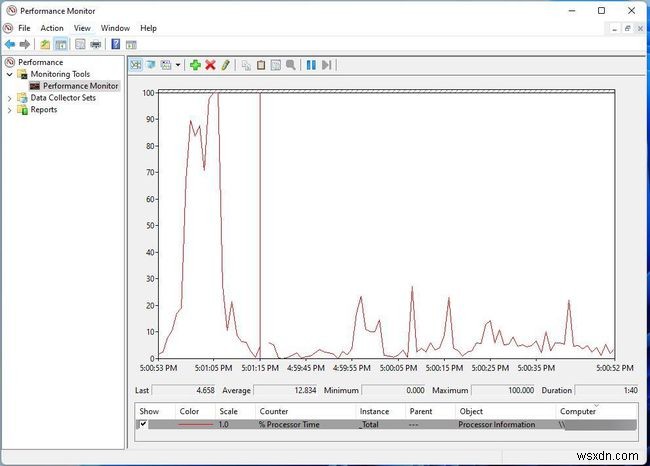
Task: Select Reports in the tree
Action: pyautogui.click(x=44, y=110)
